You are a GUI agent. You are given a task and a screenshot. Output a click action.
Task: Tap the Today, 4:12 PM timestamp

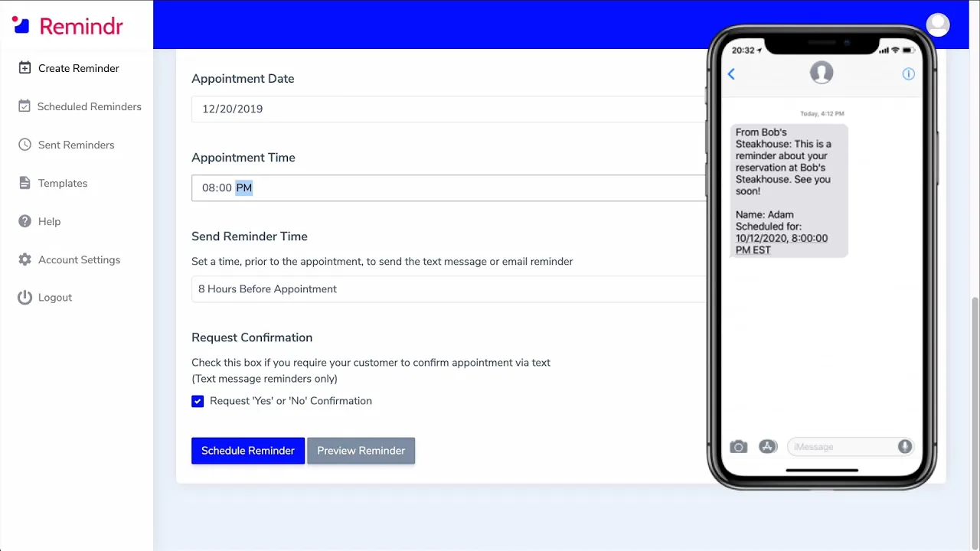click(x=822, y=113)
